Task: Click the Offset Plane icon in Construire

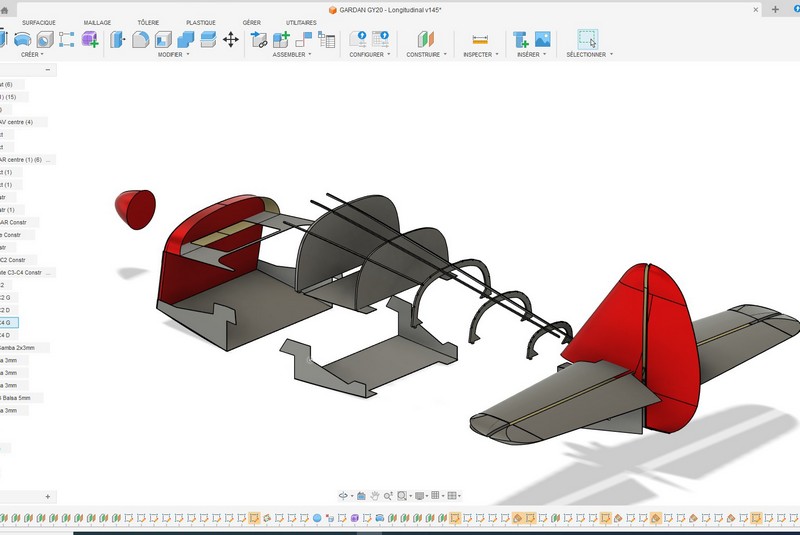Action: pos(426,39)
